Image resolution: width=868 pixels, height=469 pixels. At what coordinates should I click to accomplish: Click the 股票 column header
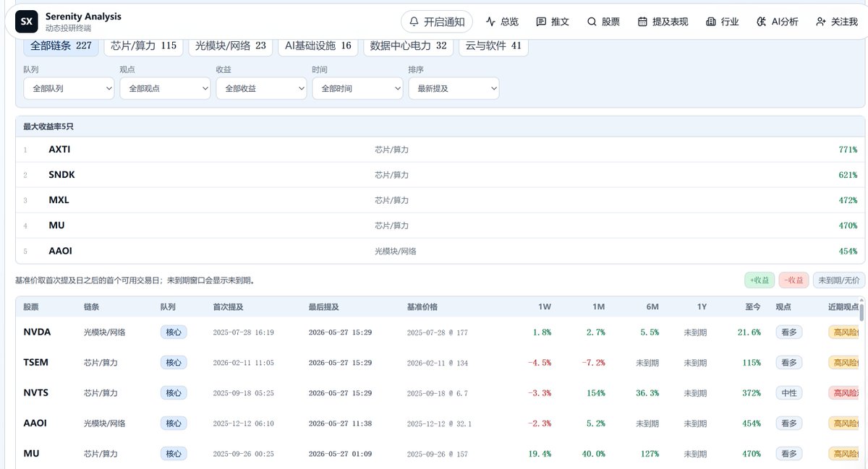point(31,307)
